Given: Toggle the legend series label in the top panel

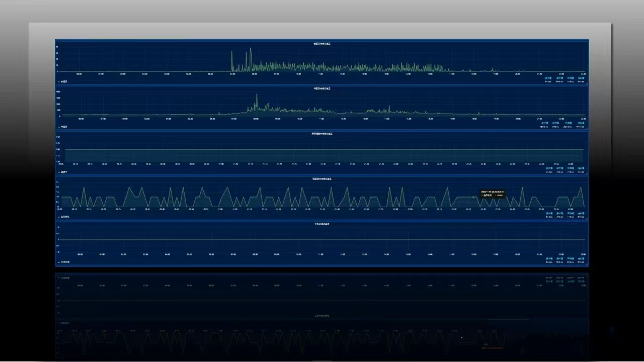Looking at the screenshot, I should [x=64, y=81].
